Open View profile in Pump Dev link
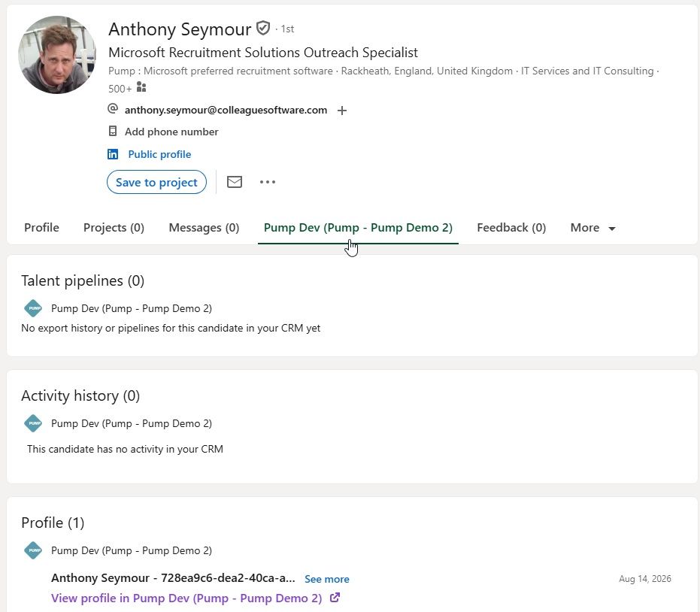 [186, 598]
